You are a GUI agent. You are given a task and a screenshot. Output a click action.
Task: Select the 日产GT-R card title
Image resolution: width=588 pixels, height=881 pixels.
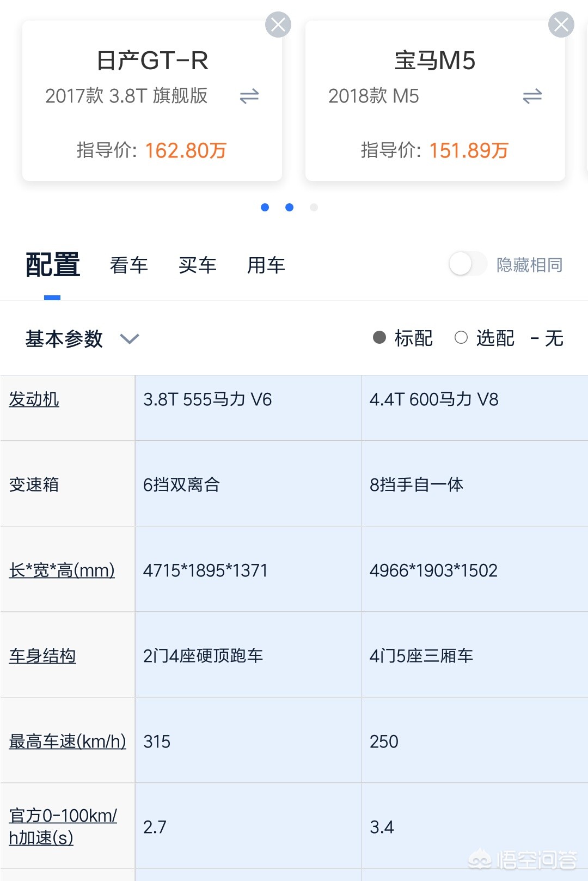(152, 60)
